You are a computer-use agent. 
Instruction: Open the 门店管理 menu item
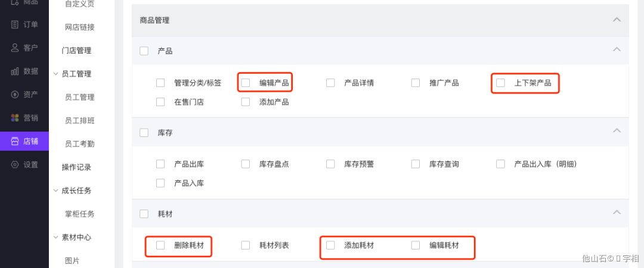pos(76,51)
